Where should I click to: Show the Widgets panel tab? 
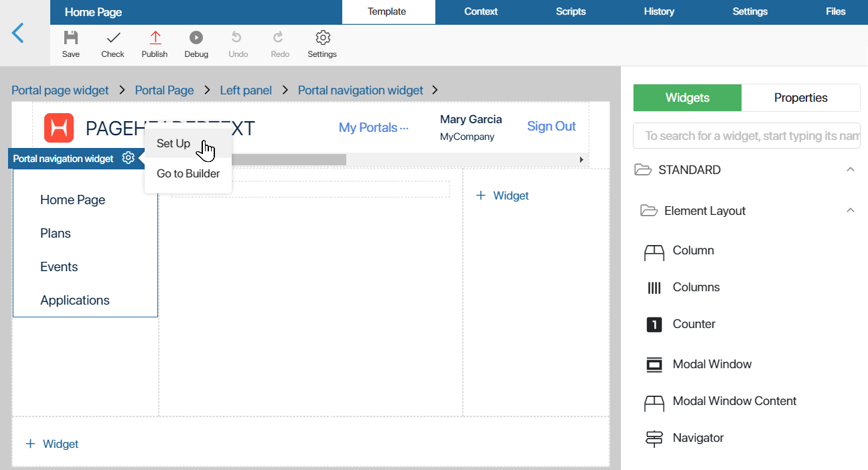[x=687, y=98]
